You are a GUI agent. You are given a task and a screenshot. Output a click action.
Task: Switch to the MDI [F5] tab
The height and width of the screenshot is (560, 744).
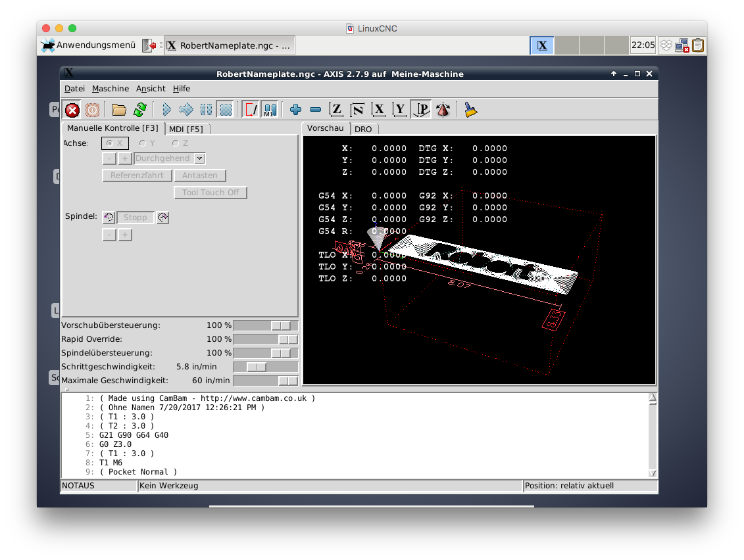tap(186, 129)
